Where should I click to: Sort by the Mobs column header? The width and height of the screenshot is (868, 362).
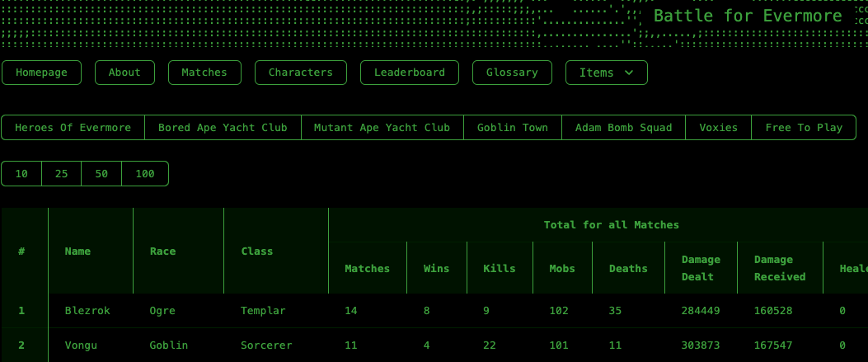(x=562, y=269)
